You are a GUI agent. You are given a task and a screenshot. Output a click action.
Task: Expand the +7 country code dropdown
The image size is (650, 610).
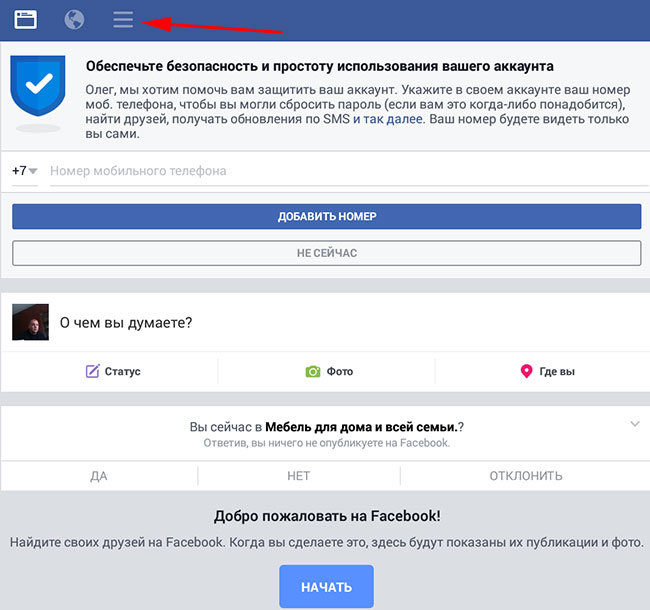coord(25,171)
